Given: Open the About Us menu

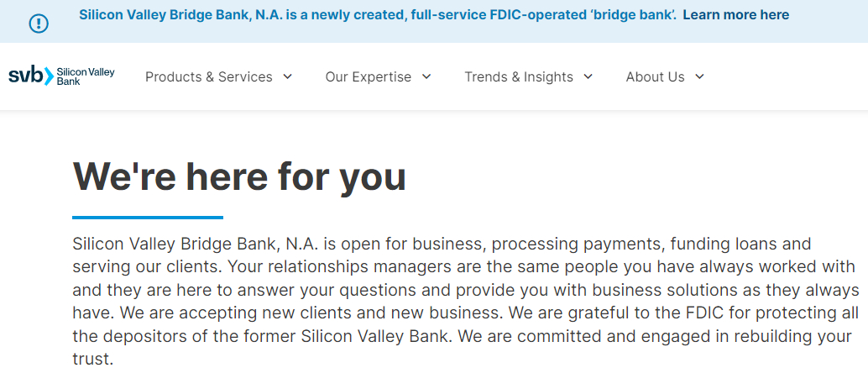Looking at the screenshot, I should (656, 77).
